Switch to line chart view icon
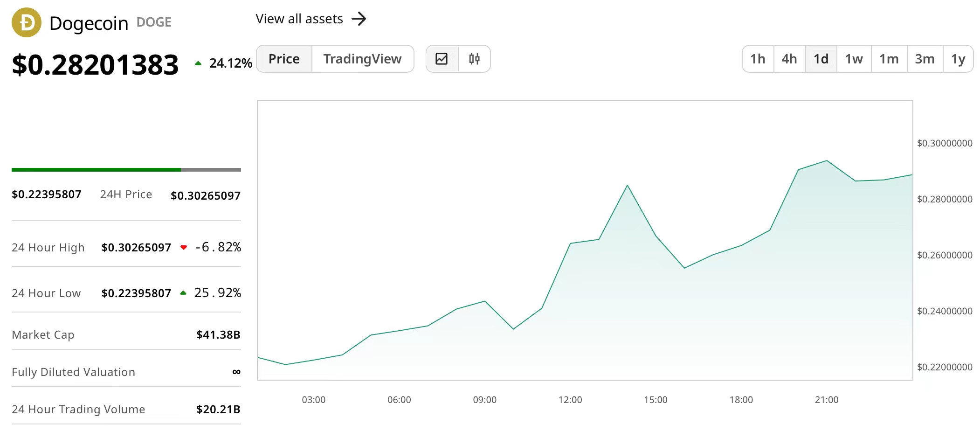This screenshot has width=980, height=431. pos(442,59)
